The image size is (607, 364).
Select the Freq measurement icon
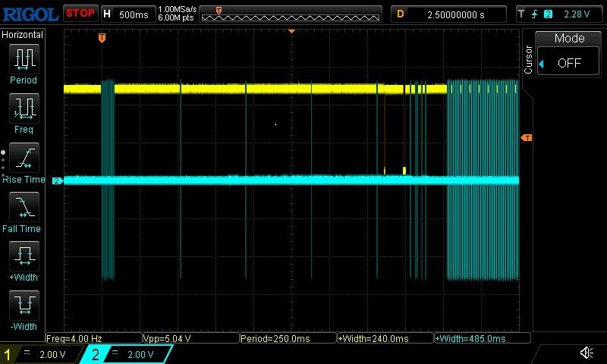click(x=24, y=108)
